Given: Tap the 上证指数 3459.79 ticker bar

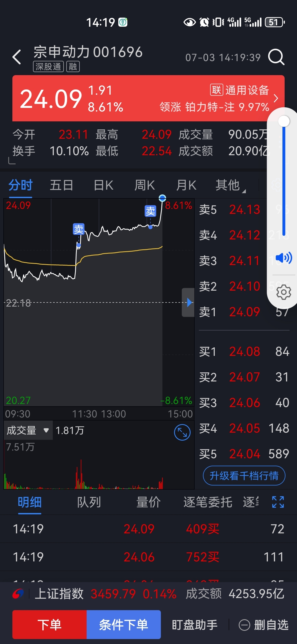Looking at the screenshot, I should point(148,594).
